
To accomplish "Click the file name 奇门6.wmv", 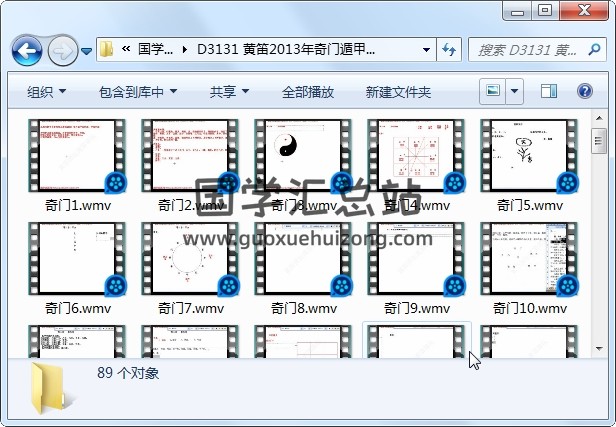I will (x=78, y=308).
